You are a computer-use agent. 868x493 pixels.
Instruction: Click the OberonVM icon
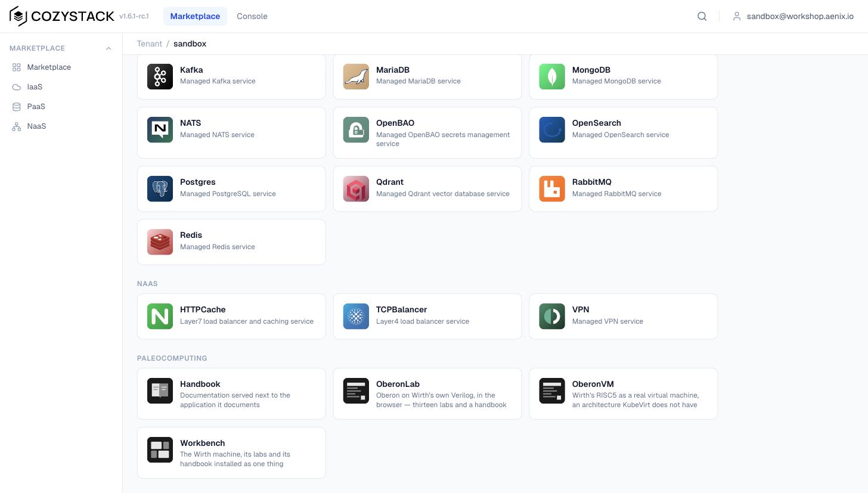click(x=552, y=391)
